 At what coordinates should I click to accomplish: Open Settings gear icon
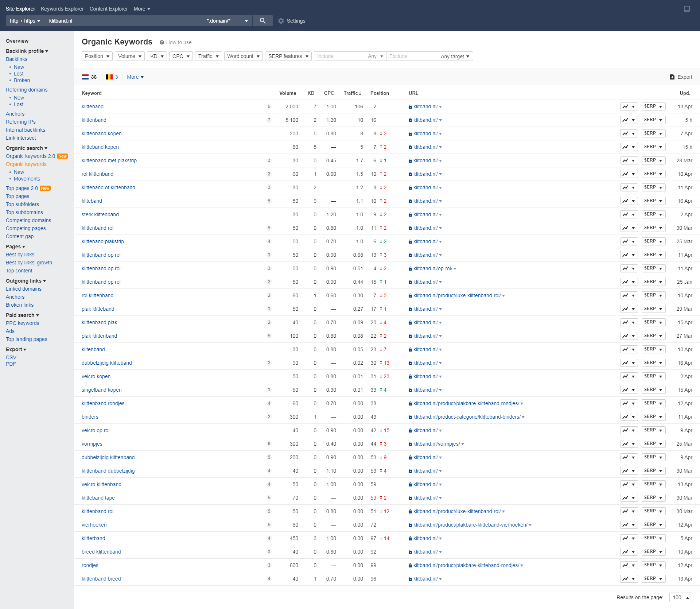[x=281, y=21]
